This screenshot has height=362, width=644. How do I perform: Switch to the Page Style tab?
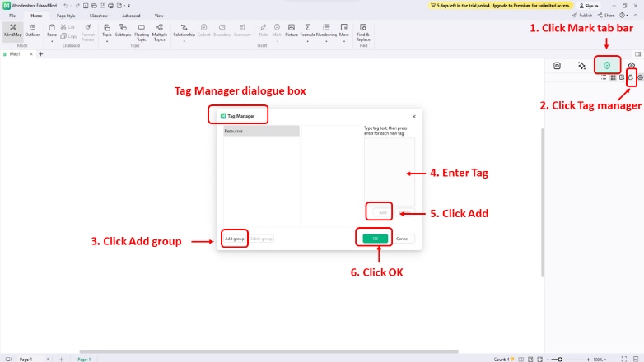click(66, 16)
